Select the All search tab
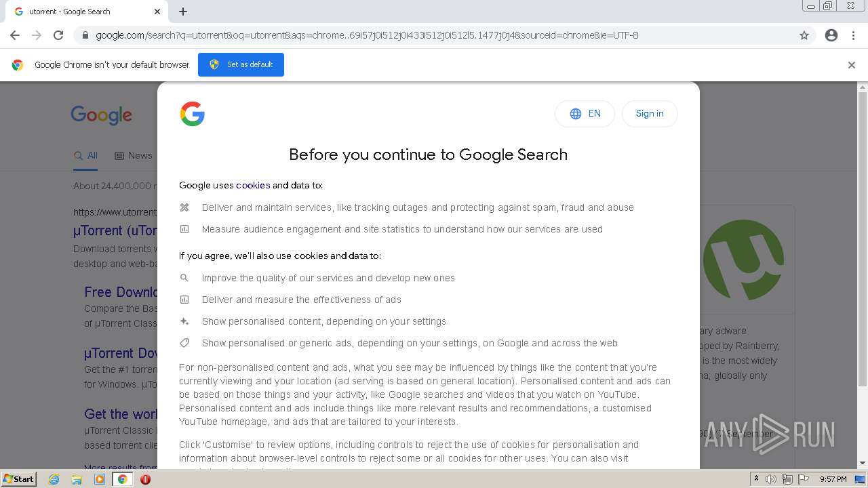Screen dimensions: 868x488 tap(86, 155)
